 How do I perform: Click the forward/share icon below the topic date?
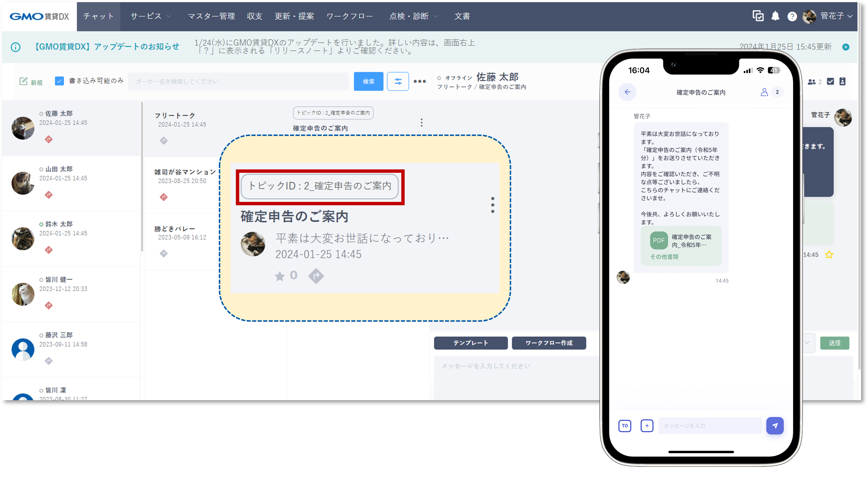316,276
